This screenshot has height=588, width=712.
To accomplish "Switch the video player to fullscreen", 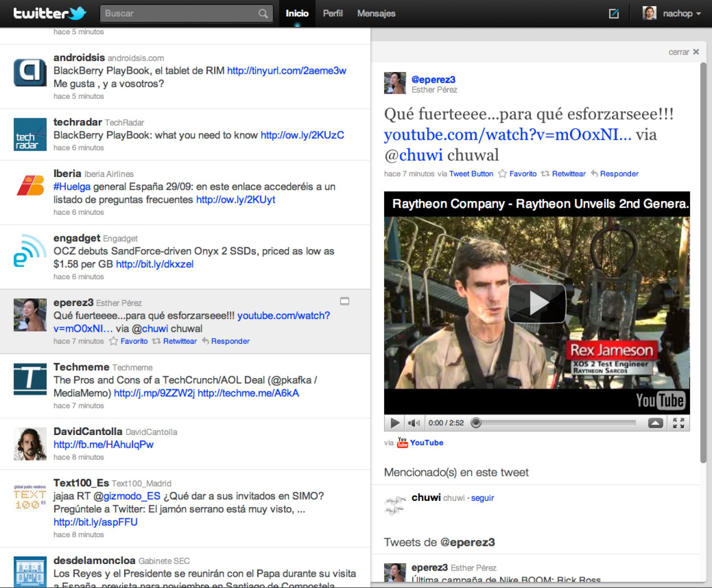I will [x=679, y=423].
